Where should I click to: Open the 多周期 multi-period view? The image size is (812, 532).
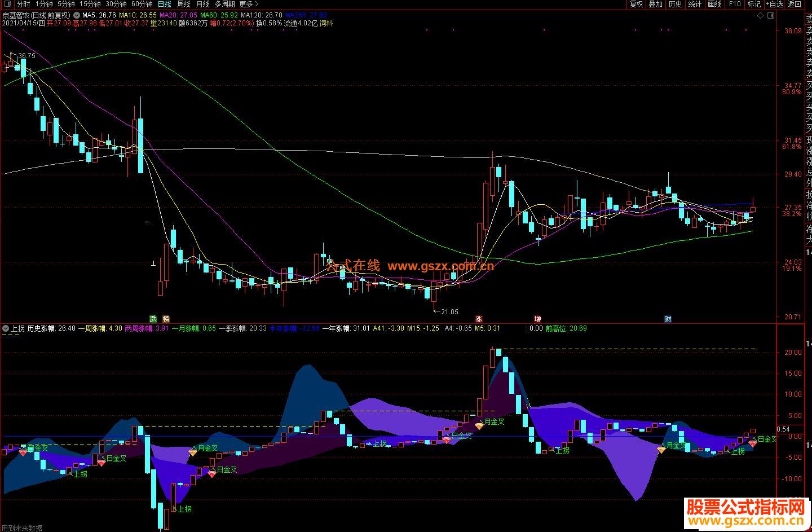coord(224,4)
